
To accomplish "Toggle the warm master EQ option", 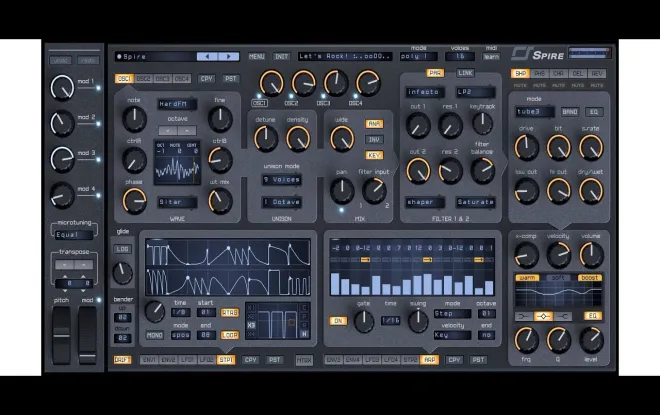I will coord(527,278).
